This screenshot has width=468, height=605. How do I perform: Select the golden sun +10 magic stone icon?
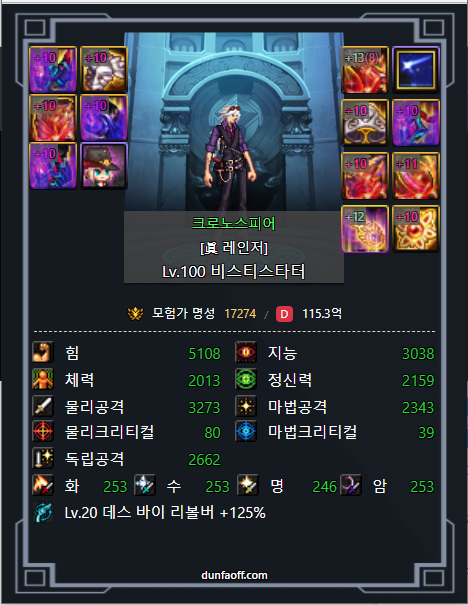(416, 229)
